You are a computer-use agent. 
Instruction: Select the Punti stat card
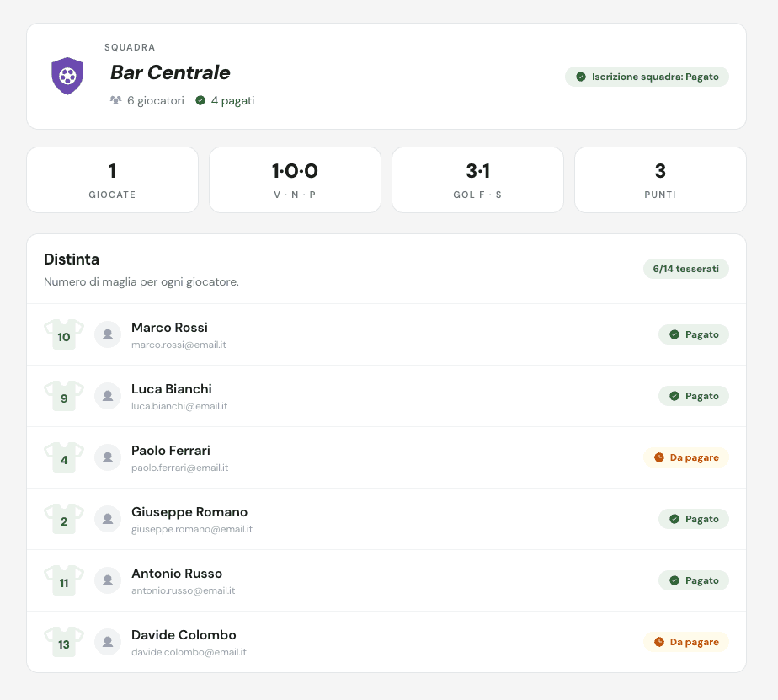tap(660, 179)
